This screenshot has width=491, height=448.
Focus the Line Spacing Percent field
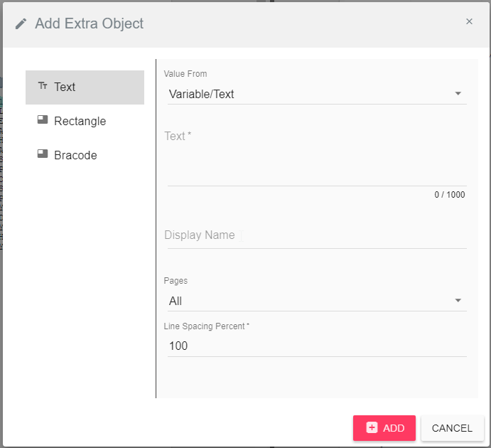[x=317, y=346]
